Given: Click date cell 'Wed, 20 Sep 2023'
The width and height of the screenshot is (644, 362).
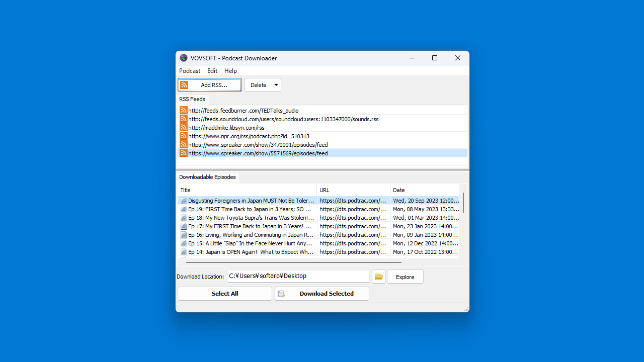Looking at the screenshot, I should pos(426,201).
